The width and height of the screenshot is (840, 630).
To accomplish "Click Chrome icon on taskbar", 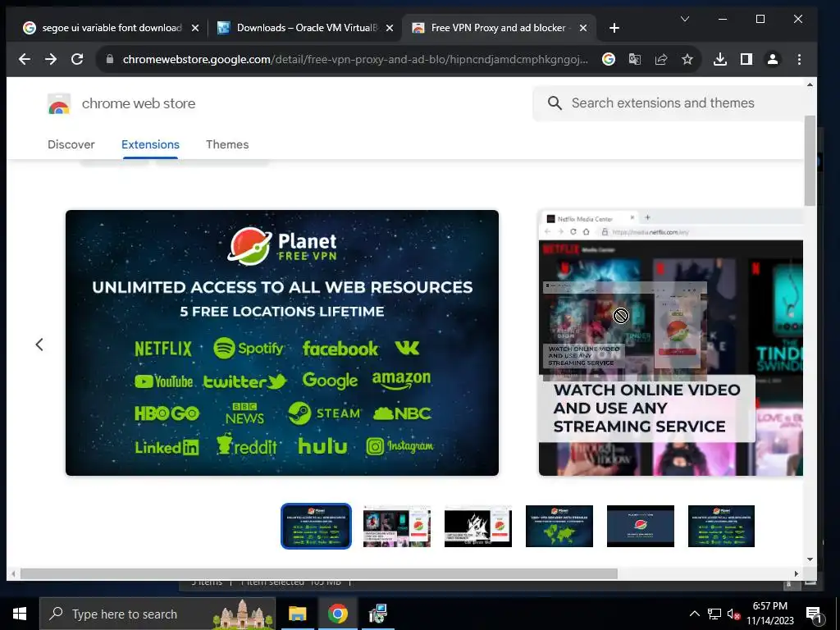I will 337,614.
